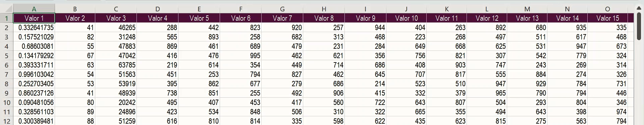Select the Select All corner box

pos(6,9)
